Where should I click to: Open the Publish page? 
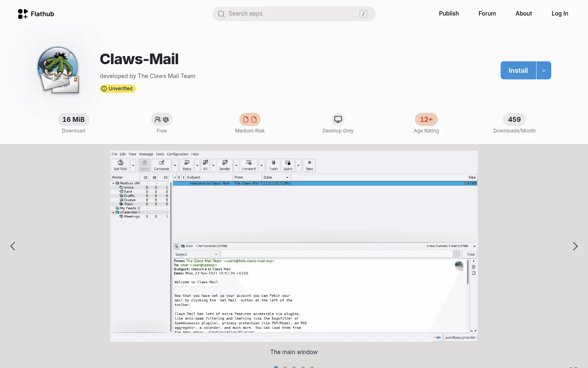449,13
